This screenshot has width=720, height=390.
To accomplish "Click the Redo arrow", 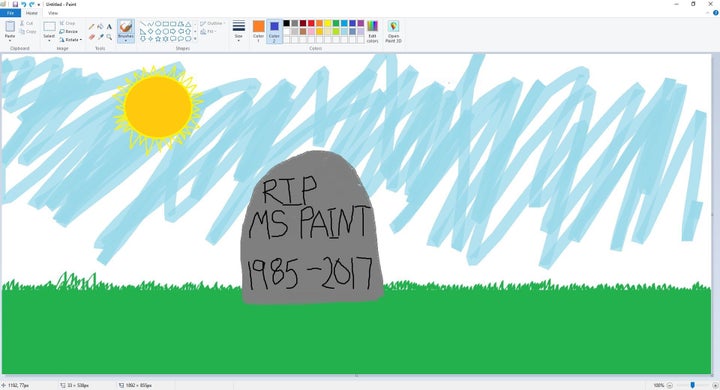I will (32, 4).
